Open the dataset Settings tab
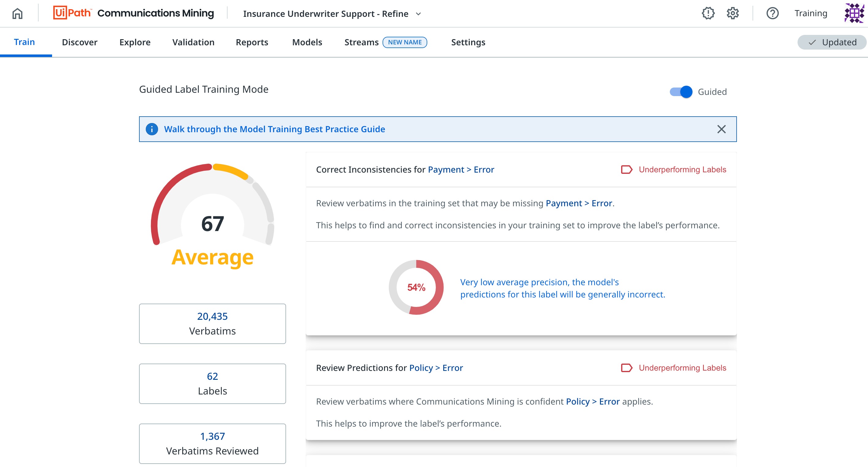Screen dimensions: 868x467 (468, 42)
